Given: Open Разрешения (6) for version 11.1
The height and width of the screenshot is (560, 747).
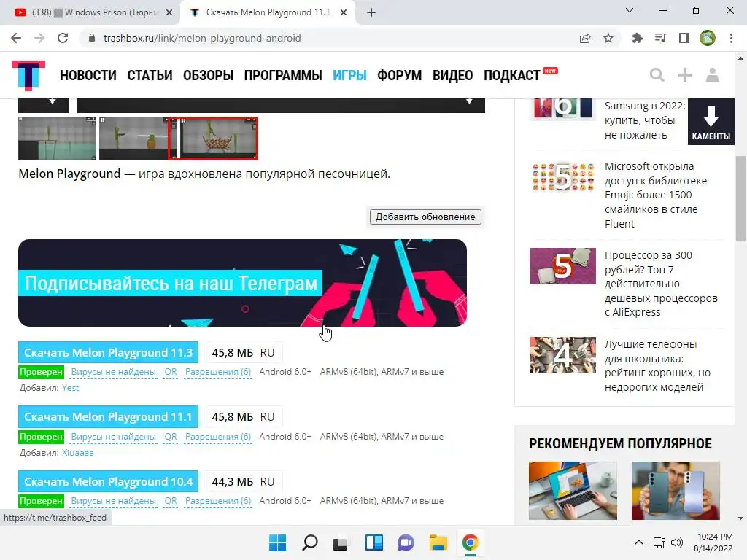Looking at the screenshot, I should coord(218,437).
